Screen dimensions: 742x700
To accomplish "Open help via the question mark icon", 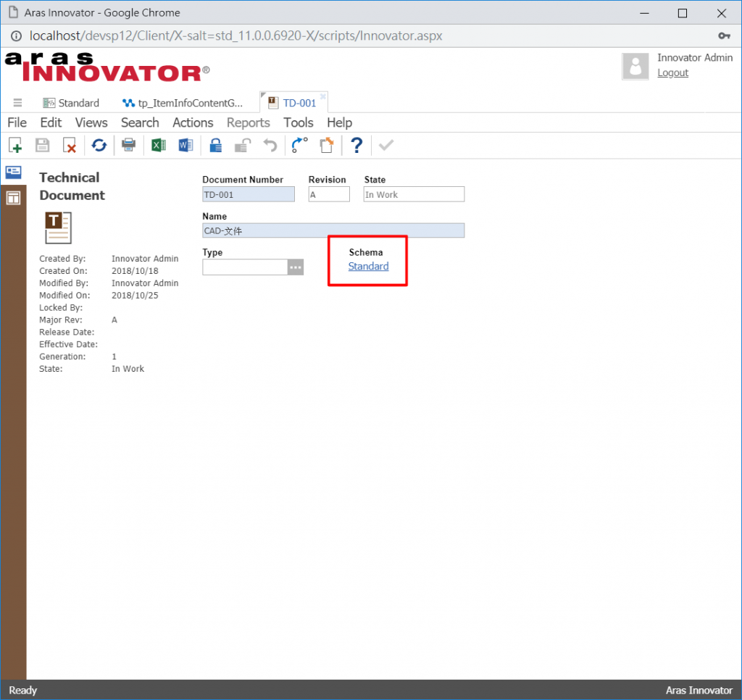I will coord(357,146).
